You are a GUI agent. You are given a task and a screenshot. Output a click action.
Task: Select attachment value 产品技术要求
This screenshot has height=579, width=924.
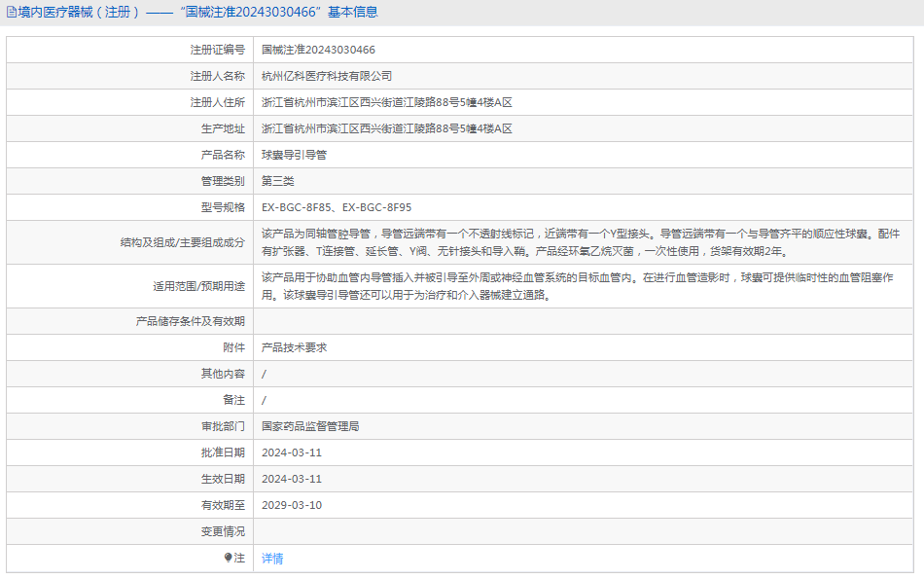(x=294, y=347)
